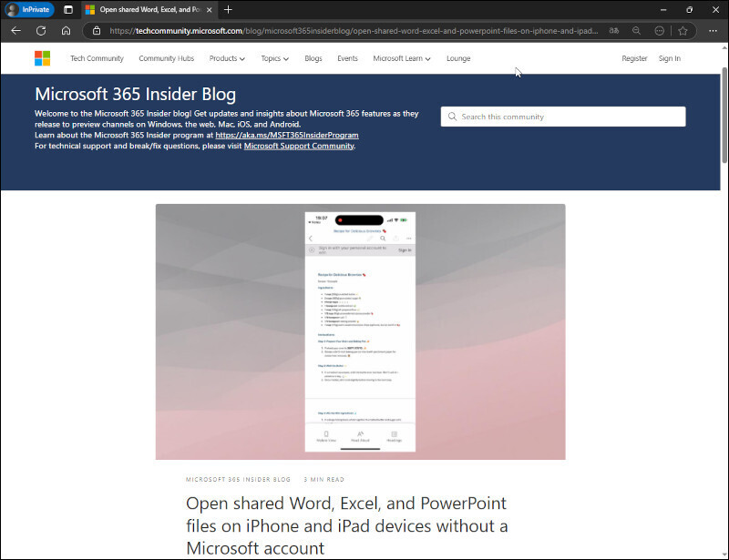Open the Events menu item
This screenshot has width=729, height=560.
click(348, 58)
